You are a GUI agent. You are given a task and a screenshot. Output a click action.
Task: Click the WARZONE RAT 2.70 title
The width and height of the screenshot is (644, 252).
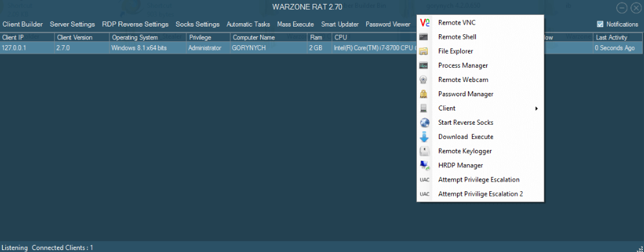pyautogui.click(x=307, y=7)
